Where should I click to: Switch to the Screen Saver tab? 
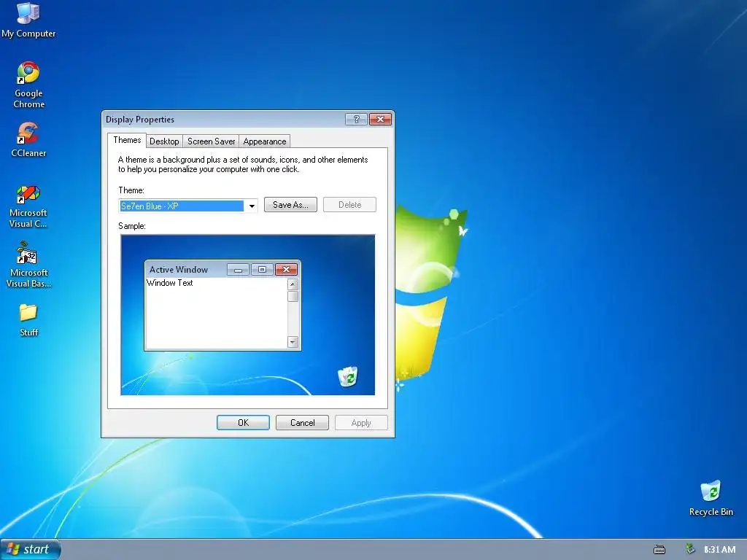point(211,141)
